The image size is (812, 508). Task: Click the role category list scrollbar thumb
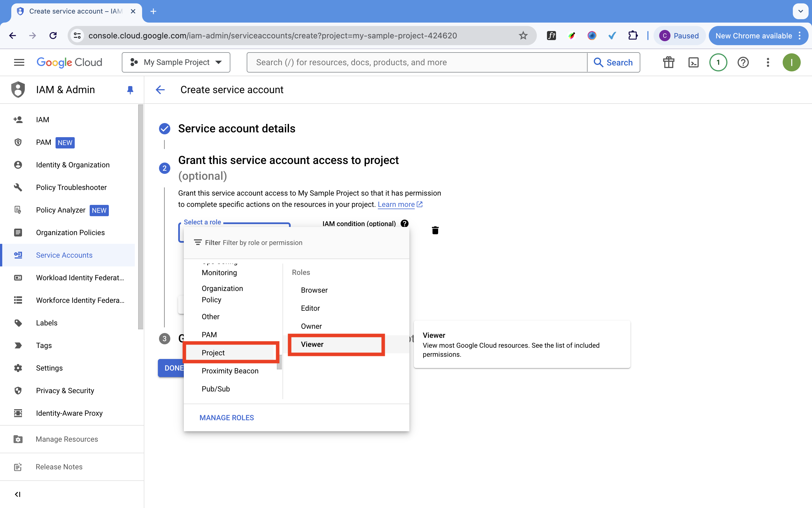tap(279, 362)
